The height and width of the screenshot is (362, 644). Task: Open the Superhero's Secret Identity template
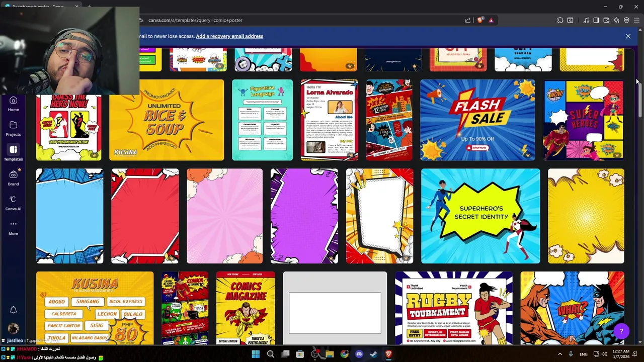point(480,216)
